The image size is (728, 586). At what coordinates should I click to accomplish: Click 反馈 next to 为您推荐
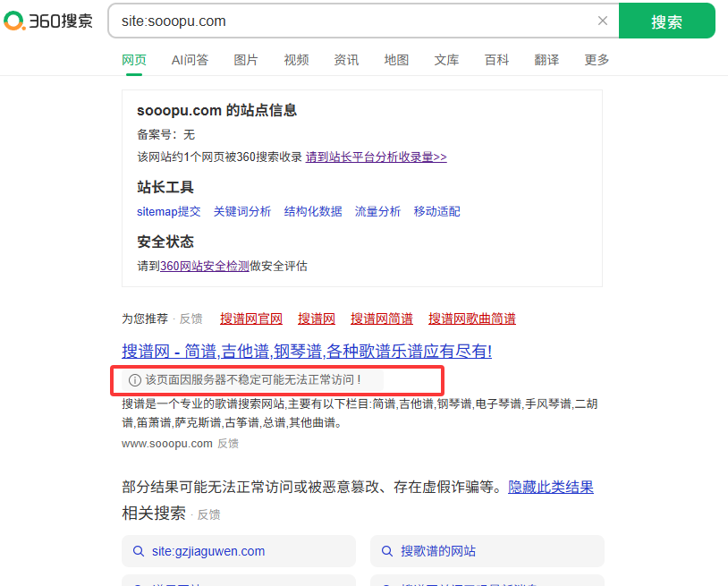click(190, 319)
